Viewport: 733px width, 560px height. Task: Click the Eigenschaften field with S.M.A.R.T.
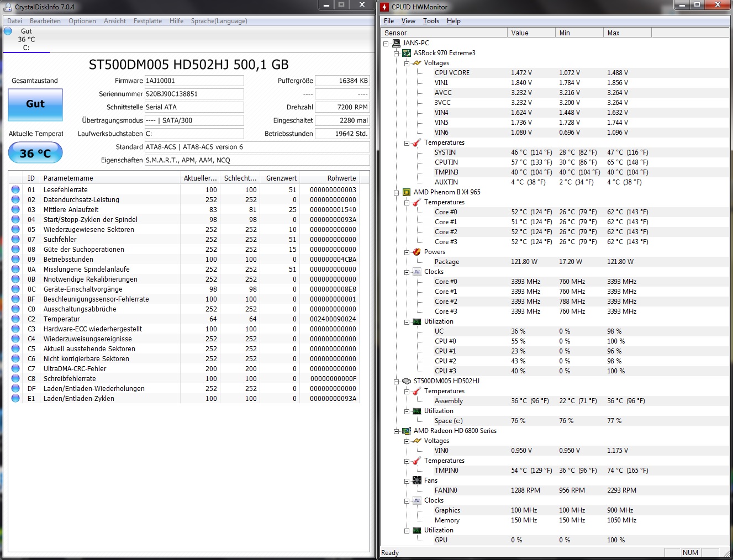(257, 160)
